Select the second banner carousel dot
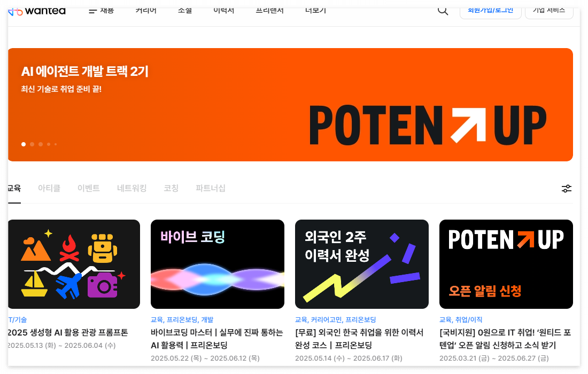Screen dimensions: 588x374 32,144
